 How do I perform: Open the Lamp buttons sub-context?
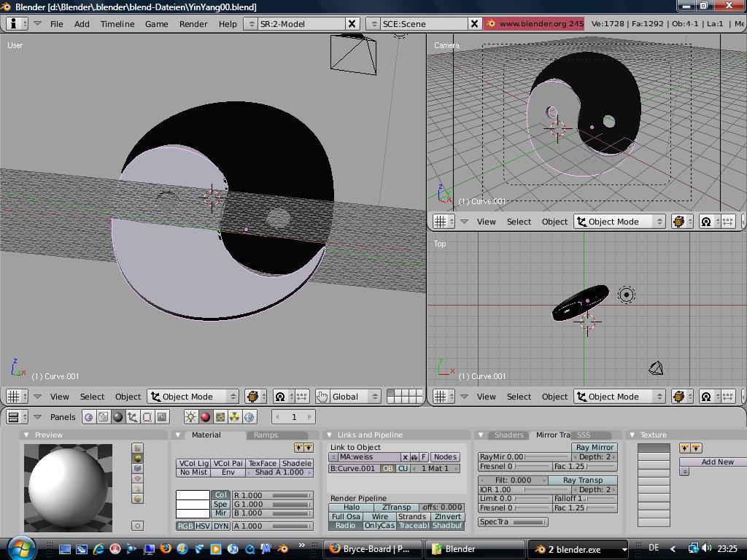[190, 417]
